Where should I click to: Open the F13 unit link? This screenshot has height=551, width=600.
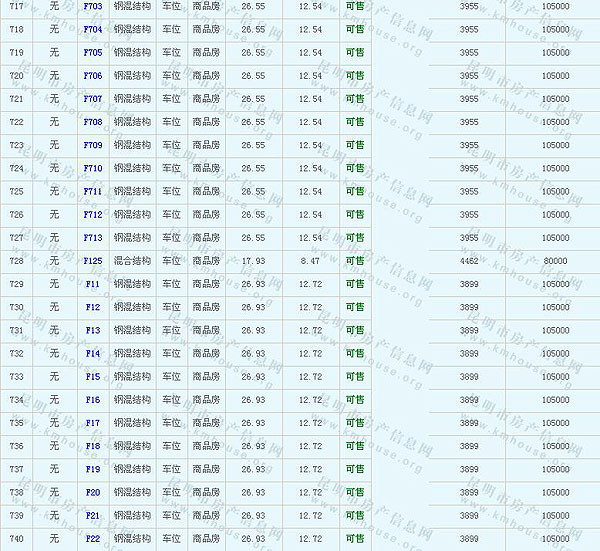tap(93, 330)
